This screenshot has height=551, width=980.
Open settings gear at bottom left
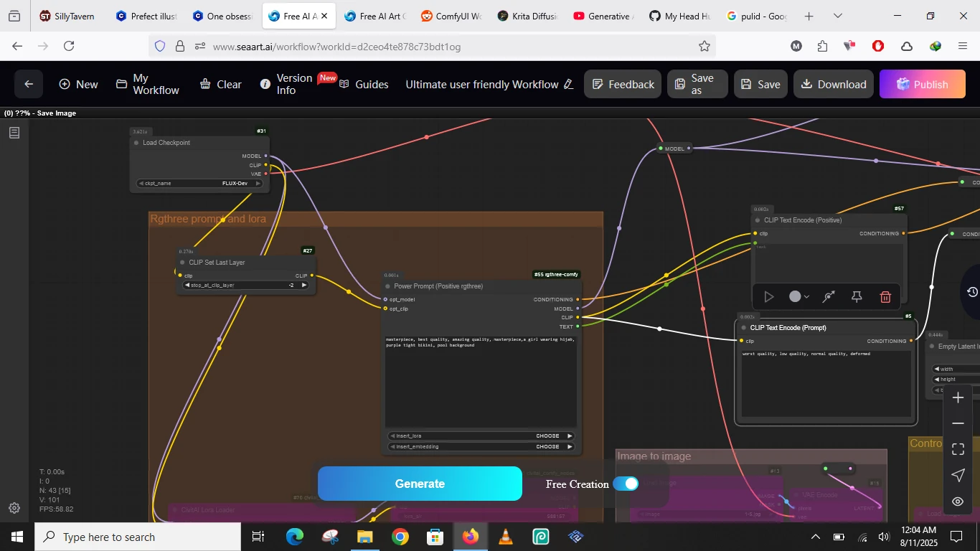click(x=14, y=508)
